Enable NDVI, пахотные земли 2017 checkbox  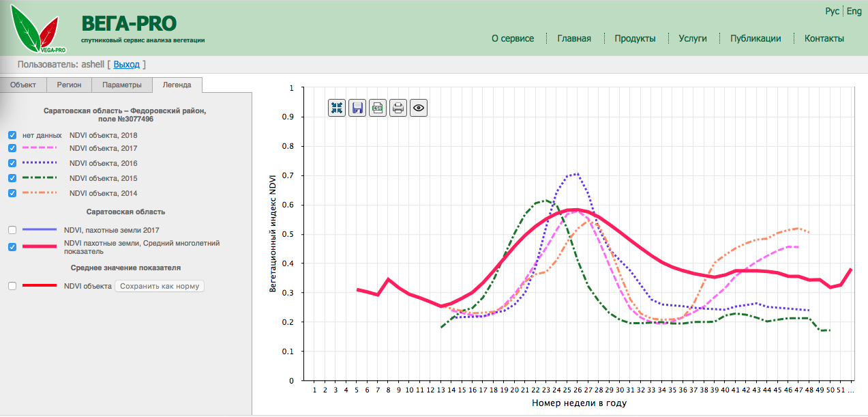(12, 230)
